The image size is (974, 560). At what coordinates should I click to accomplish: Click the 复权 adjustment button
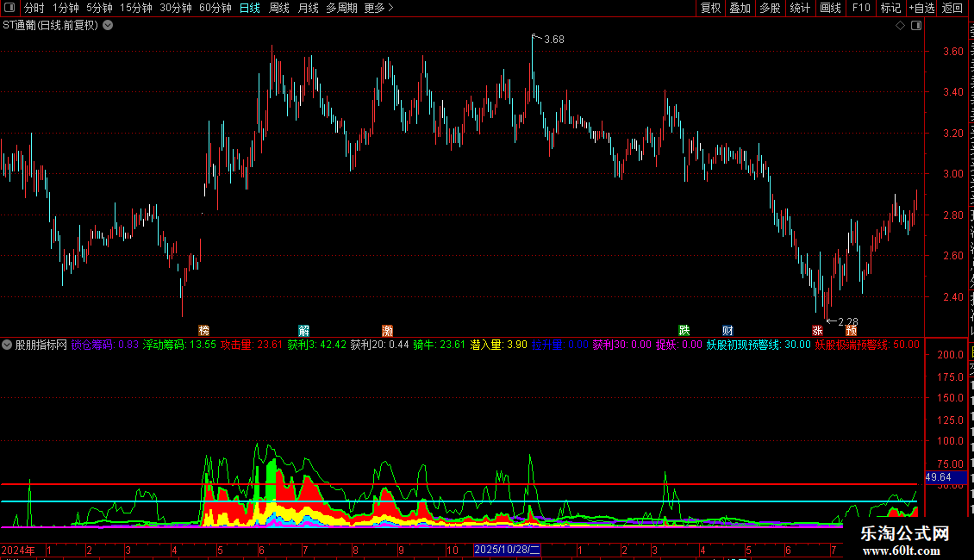point(710,8)
